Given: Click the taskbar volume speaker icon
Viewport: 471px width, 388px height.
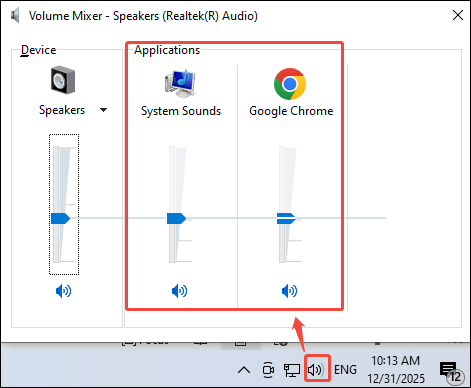Looking at the screenshot, I should coord(317,369).
